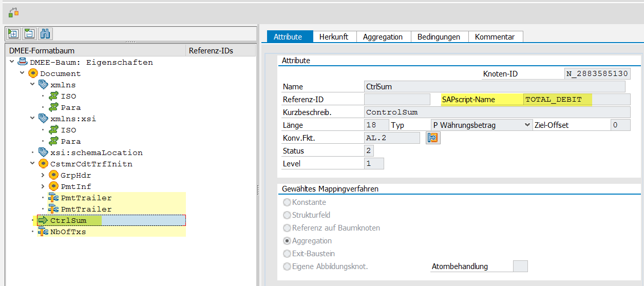Screen dimensions: 644x286
Task: Expand all nodes in format tree
Action: tap(14, 34)
